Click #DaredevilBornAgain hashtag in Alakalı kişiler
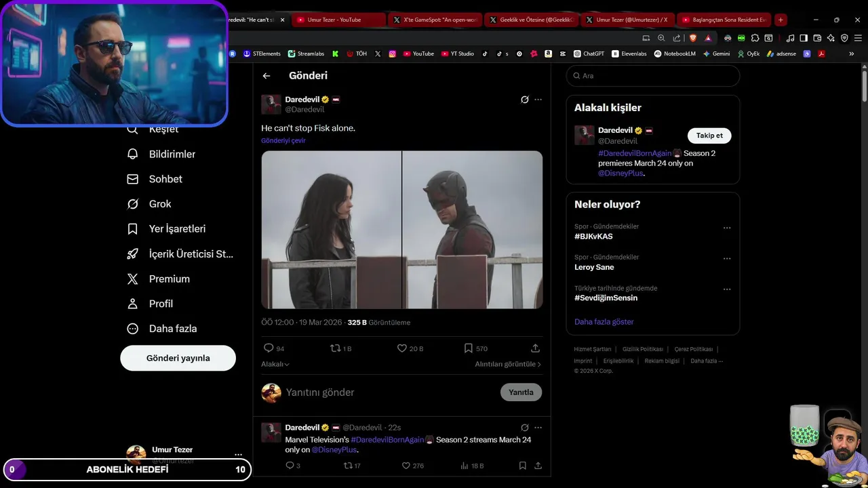Image resolution: width=868 pixels, height=488 pixels. pyautogui.click(x=635, y=153)
